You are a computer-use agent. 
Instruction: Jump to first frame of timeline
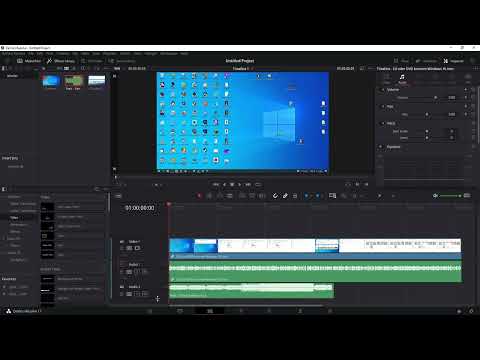point(216,184)
